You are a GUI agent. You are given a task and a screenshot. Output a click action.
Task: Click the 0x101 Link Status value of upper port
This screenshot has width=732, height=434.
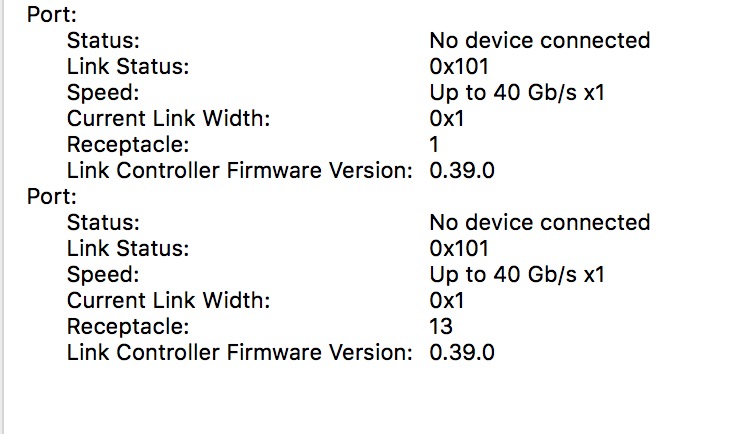(459, 67)
